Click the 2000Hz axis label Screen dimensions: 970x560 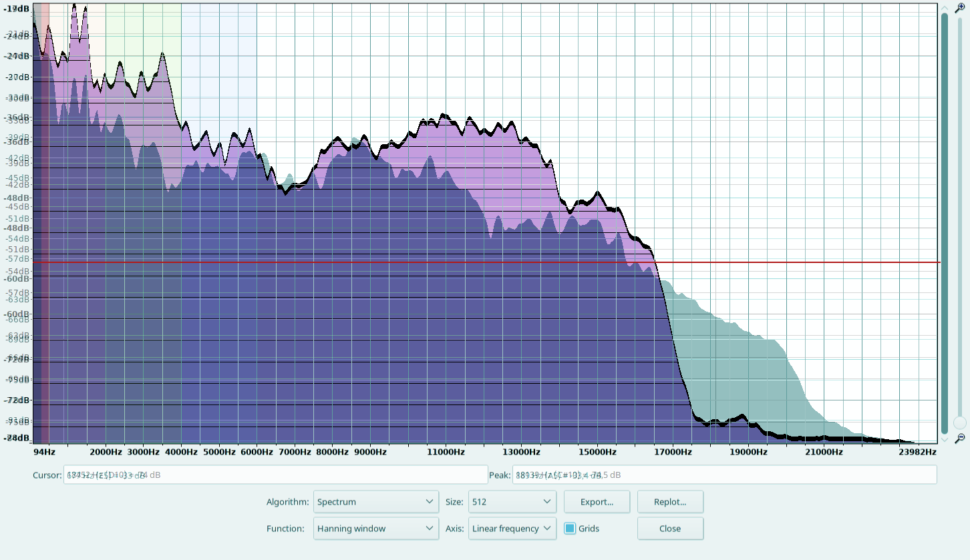[x=106, y=452]
